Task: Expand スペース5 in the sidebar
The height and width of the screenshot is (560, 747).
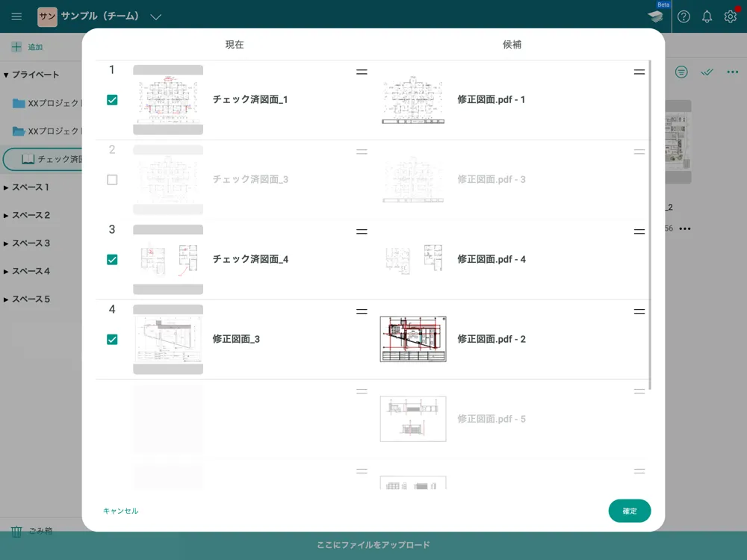Action: point(6,299)
